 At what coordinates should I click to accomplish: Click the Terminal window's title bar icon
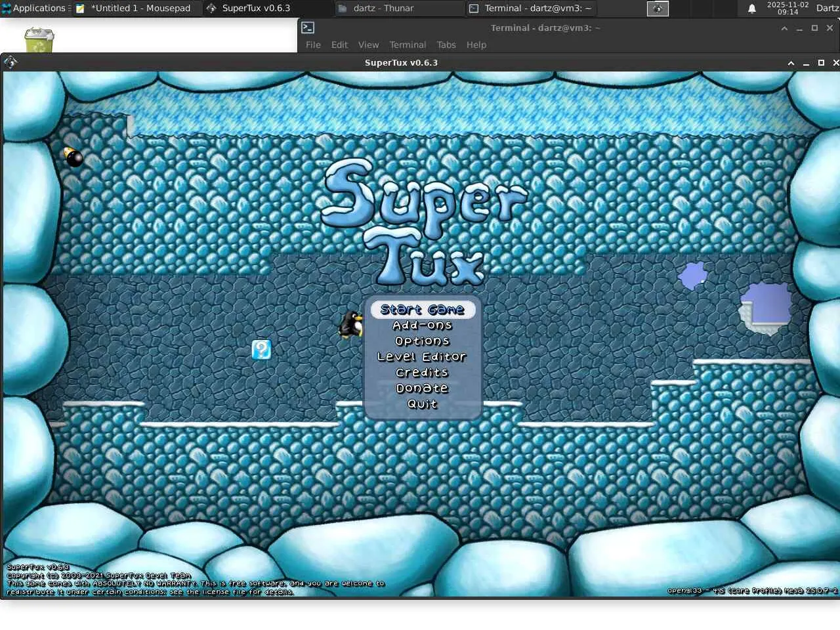308,28
